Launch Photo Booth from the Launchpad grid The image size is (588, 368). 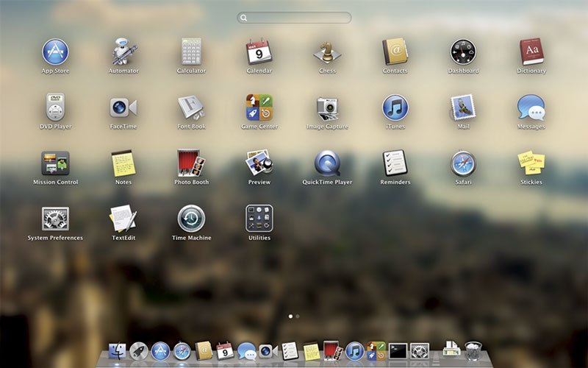tap(191, 163)
